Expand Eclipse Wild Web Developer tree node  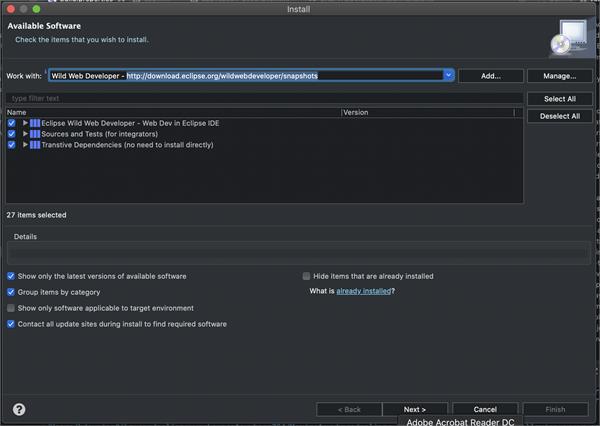click(25, 123)
